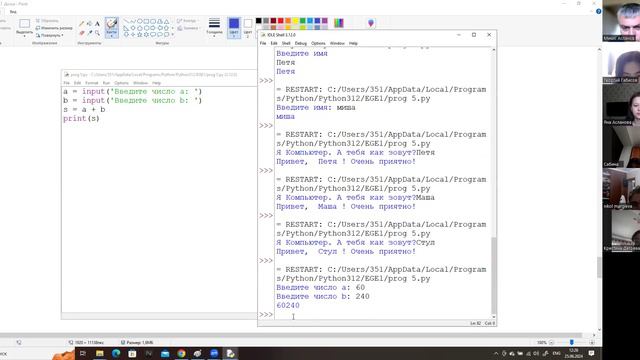Viewport: 640px width, 360px height.
Task: Click the print(s) line in editor
Action: [81, 118]
